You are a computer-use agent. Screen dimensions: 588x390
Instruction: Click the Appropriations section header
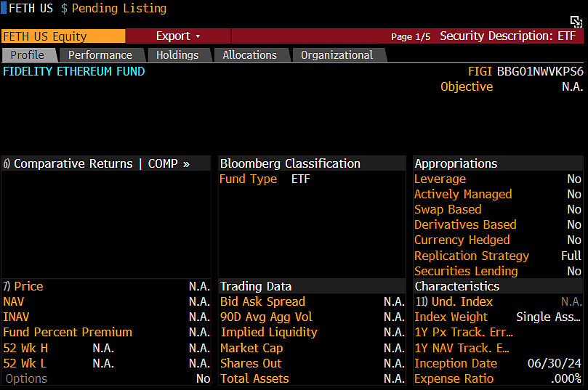pos(456,163)
